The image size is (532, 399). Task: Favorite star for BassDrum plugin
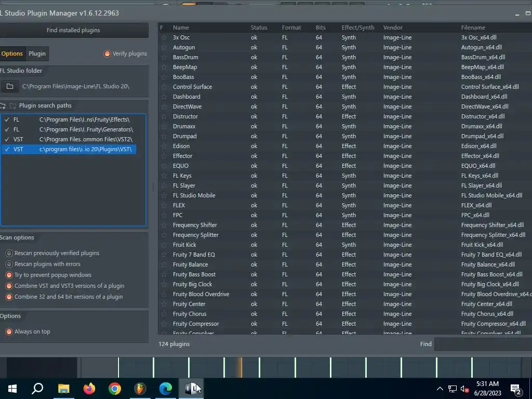click(164, 57)
